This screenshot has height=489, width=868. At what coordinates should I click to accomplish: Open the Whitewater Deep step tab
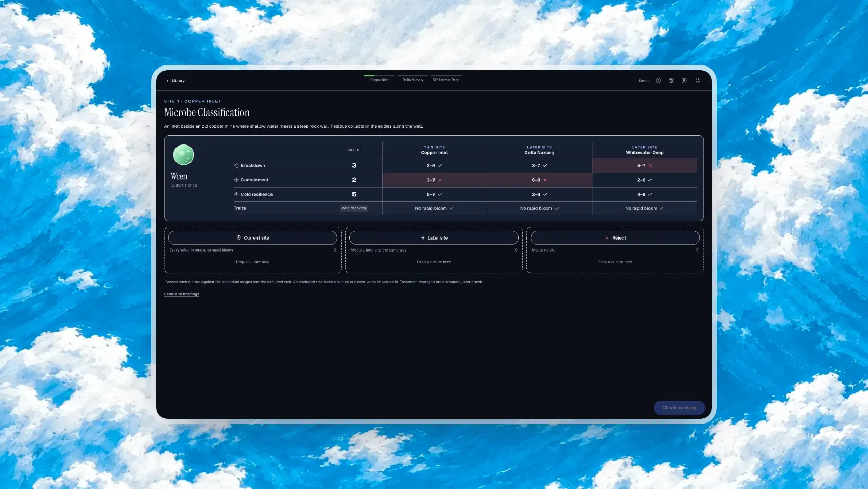pyautogui.click(x=446, y=78)
